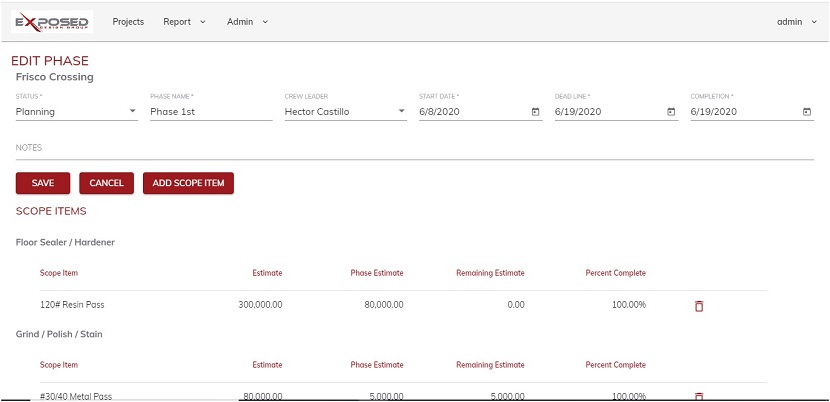Expand the Status dropdown showing Planning
Screen dimensions: 830x402
pyautogui.click(x=77, y=112)
